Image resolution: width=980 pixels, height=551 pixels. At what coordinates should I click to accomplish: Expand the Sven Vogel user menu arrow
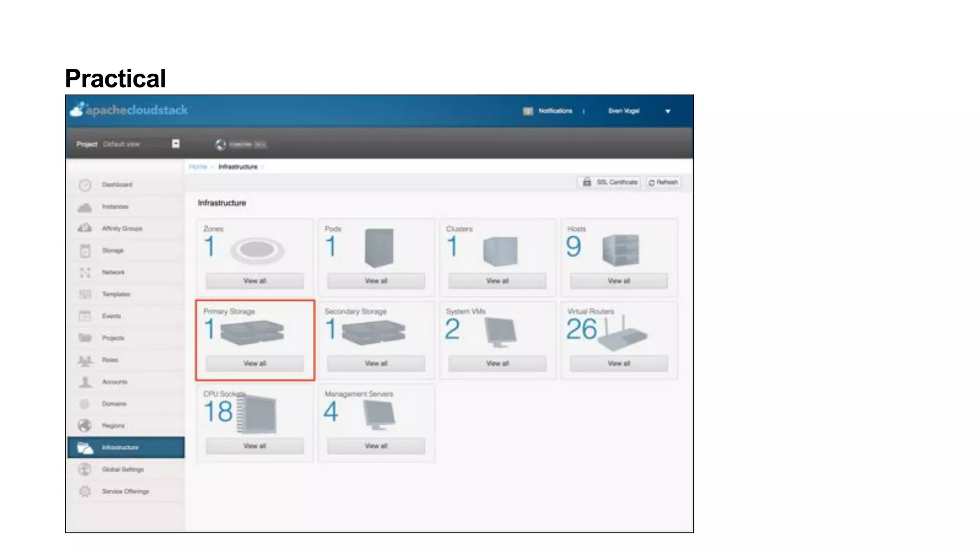(668, 111)
